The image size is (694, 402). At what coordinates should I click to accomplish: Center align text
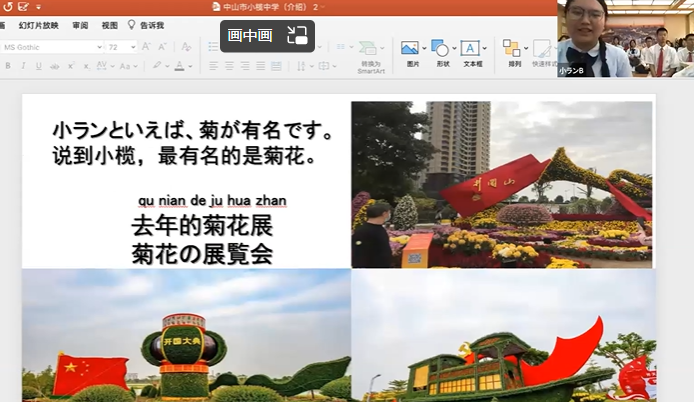click(229, 66)
